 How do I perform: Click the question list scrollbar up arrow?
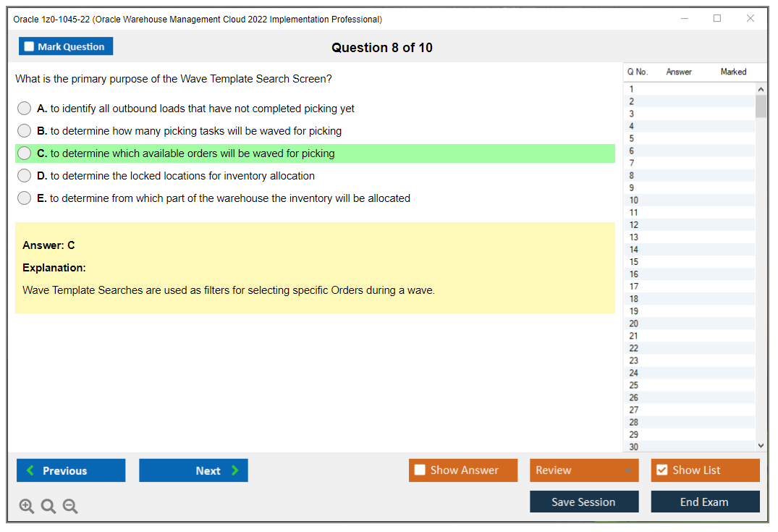760,88
